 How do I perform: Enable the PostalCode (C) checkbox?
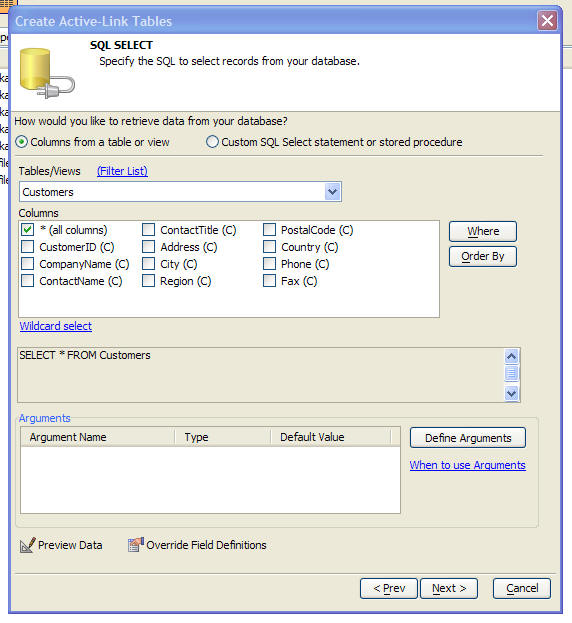coord(269,230)
